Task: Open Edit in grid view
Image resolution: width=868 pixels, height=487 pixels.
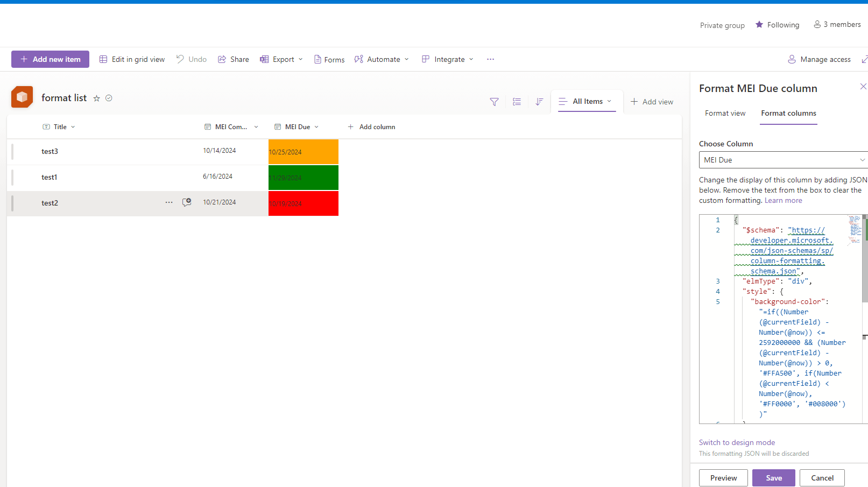Action: pos(132,59)
